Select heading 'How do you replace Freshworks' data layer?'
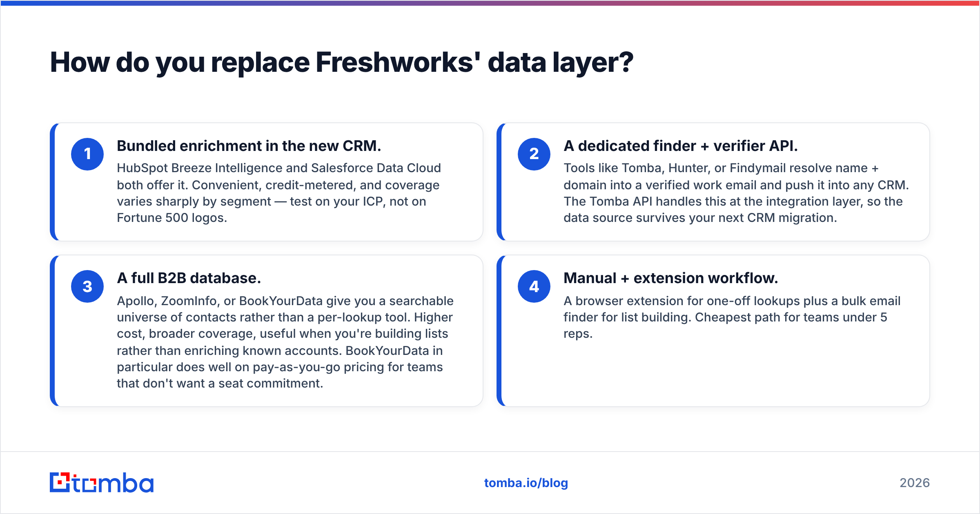The width and height of the screenshot is (980, 514). point(341,63)
